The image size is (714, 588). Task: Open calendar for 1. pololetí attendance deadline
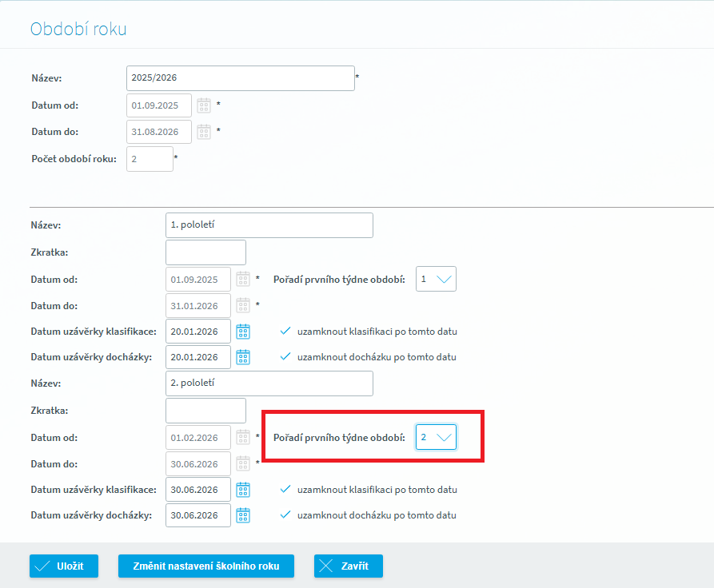point(243,357)
